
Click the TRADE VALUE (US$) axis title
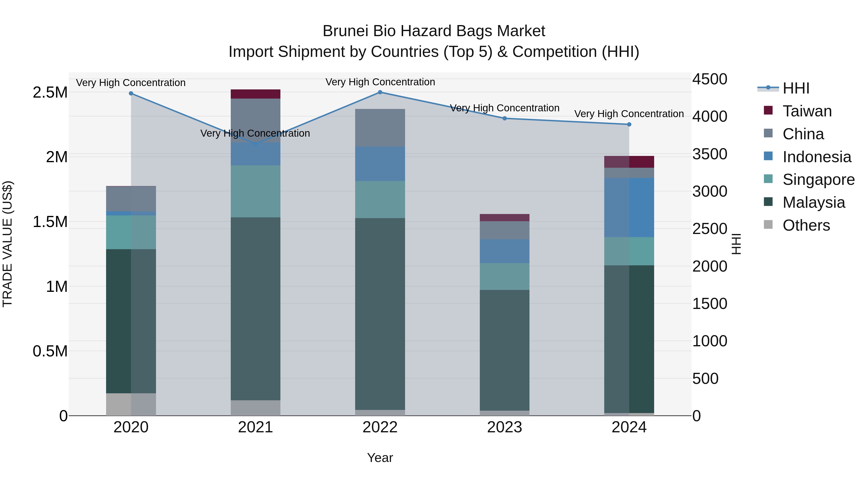[7, 244]
